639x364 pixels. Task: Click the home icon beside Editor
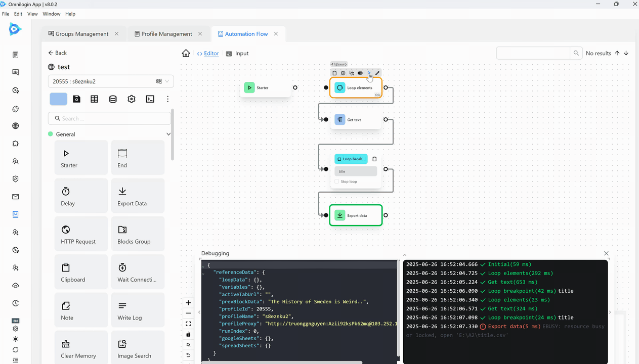(186, 54)
